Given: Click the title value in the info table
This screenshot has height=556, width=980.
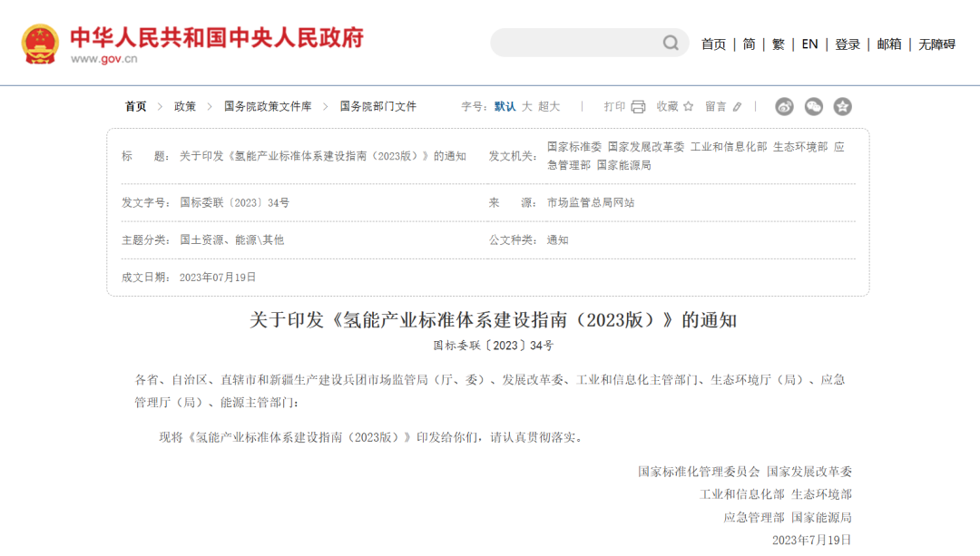Looking at the screenshot, I should pyautogui.click(x=323, y=156).
